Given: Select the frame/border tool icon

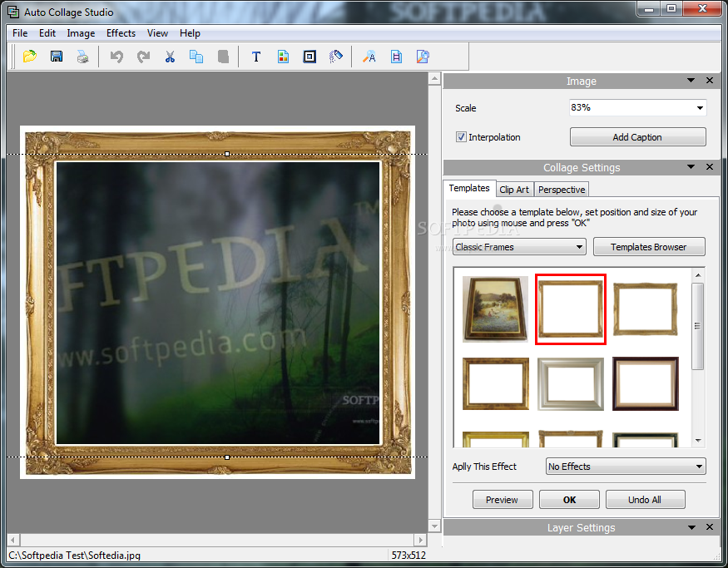Looking at the screenshot, I should point(310,57).
